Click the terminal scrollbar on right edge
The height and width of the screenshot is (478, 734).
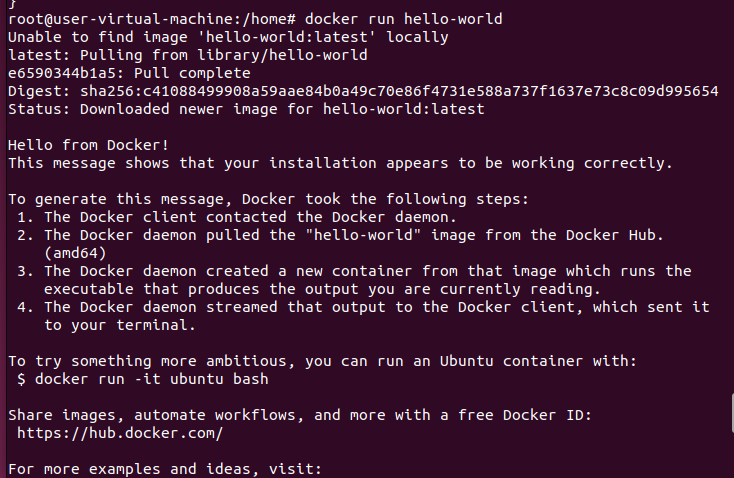pyautogui.click(x=732, y=413)
